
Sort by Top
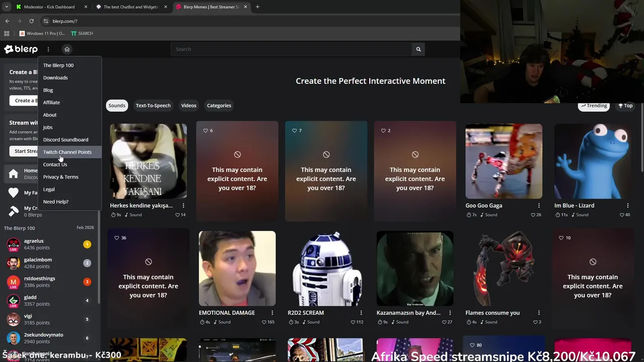pos(625,106)
